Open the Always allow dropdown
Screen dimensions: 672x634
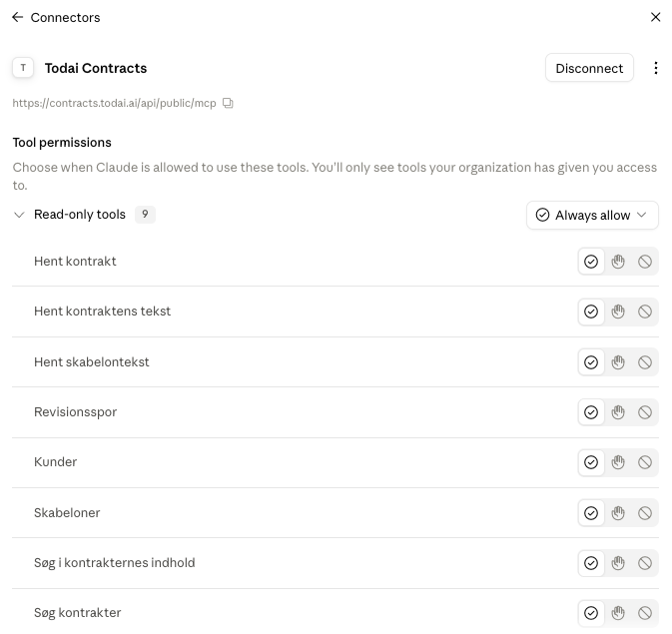click(x=592, y=216)
